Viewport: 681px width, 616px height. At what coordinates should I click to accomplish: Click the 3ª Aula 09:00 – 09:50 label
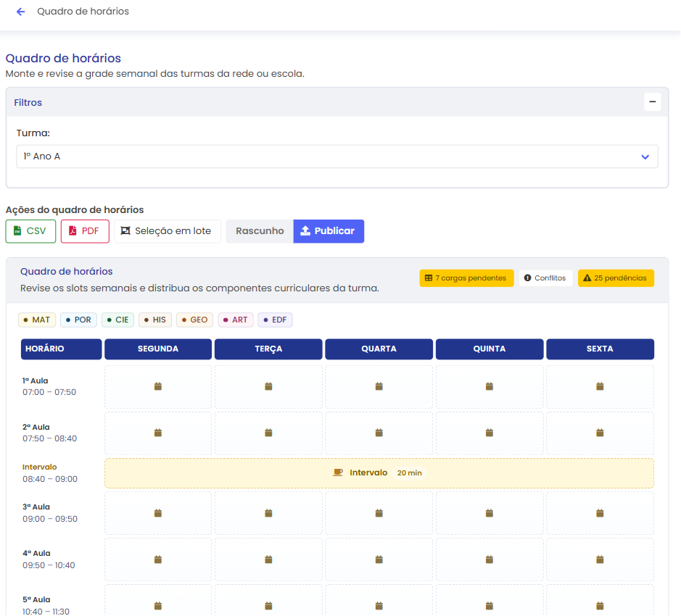click(x=50, y=514)
